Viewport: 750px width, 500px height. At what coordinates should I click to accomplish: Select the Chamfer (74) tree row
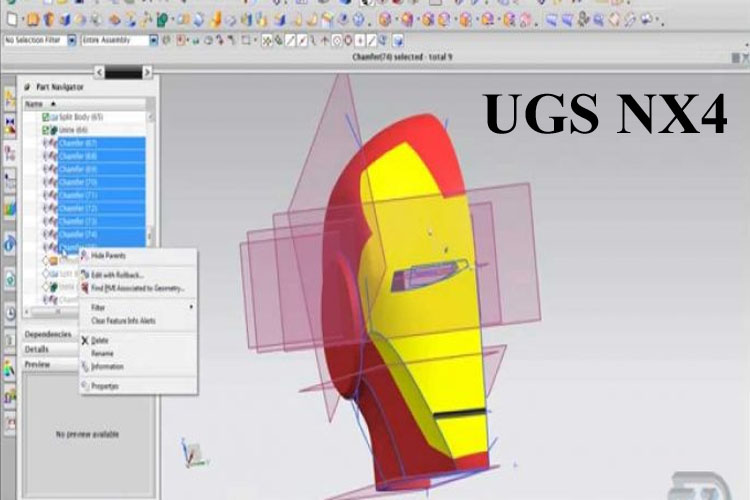[101, 235]
